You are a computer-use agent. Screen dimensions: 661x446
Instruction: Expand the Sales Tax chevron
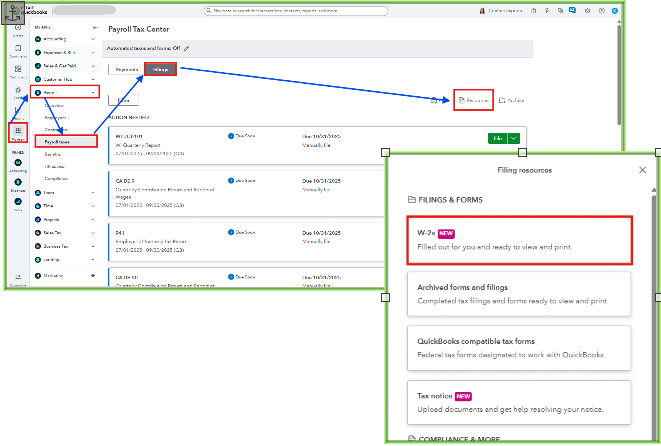click(x=93, y=233)
